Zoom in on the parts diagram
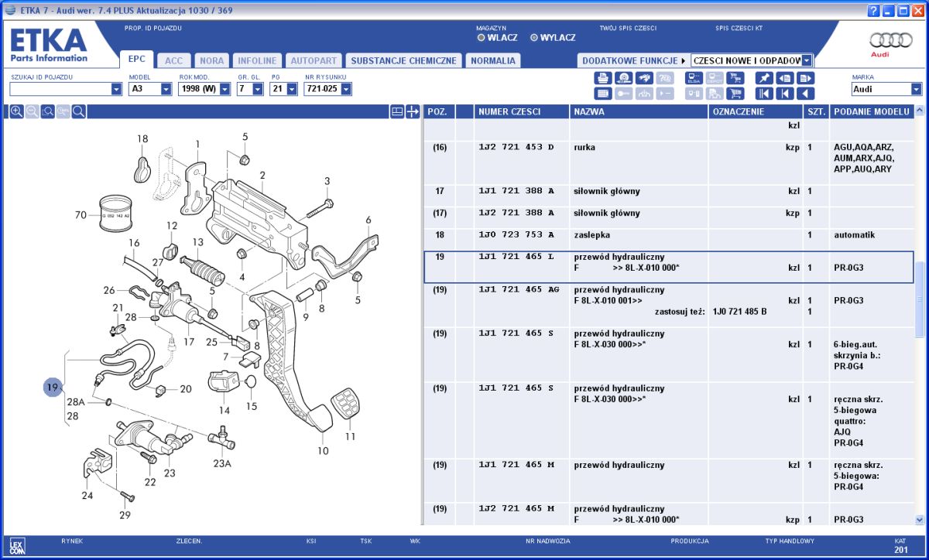The width and height of the screenshot is (929, 560). coord(16,112)
